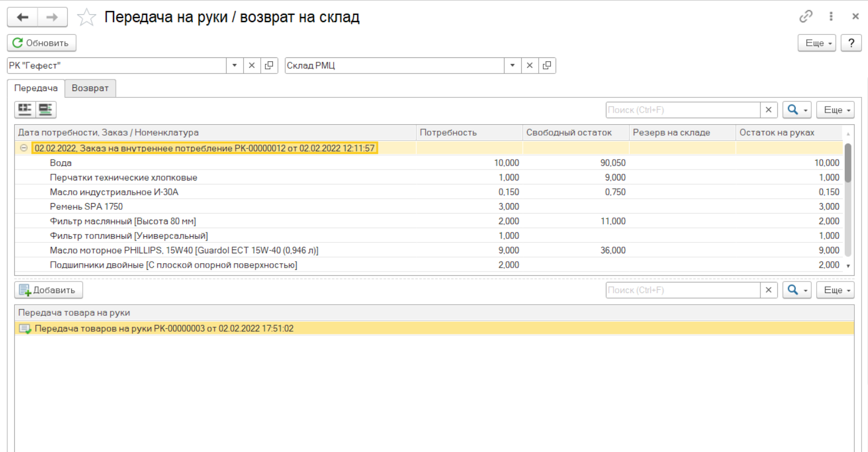868x452 pixels.
Task: Click the Обновить refresh button
Action: coord(41,43)
